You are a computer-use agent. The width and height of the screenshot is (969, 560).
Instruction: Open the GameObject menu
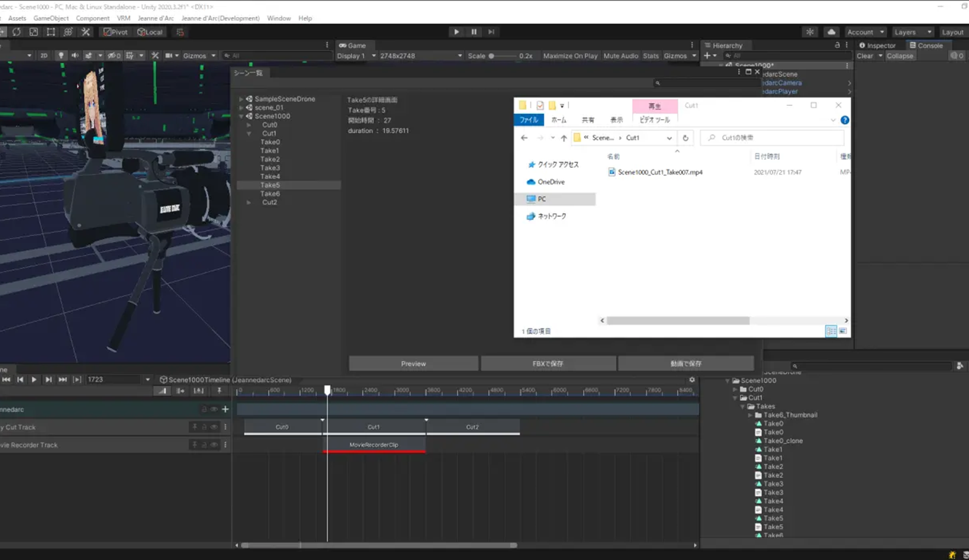point(51,18)
